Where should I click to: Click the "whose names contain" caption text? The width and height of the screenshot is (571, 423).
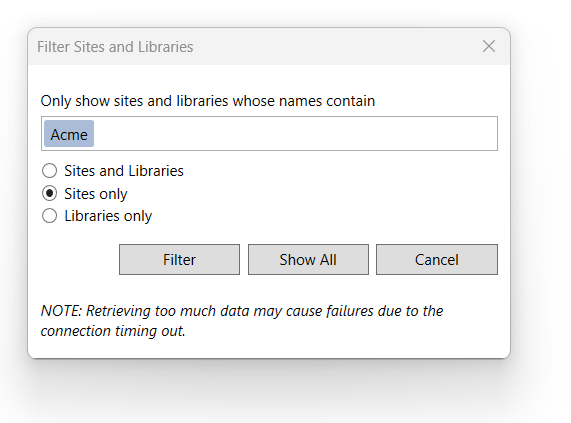[304, 101]
